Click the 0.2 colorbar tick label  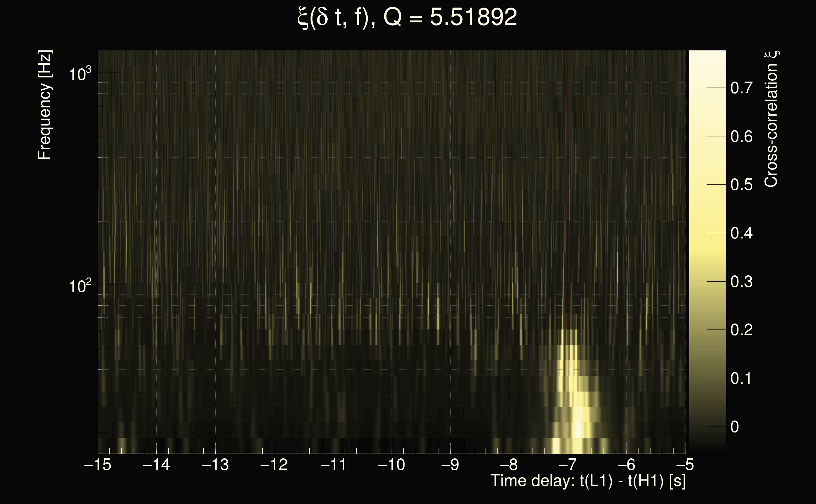coord(741,330)
